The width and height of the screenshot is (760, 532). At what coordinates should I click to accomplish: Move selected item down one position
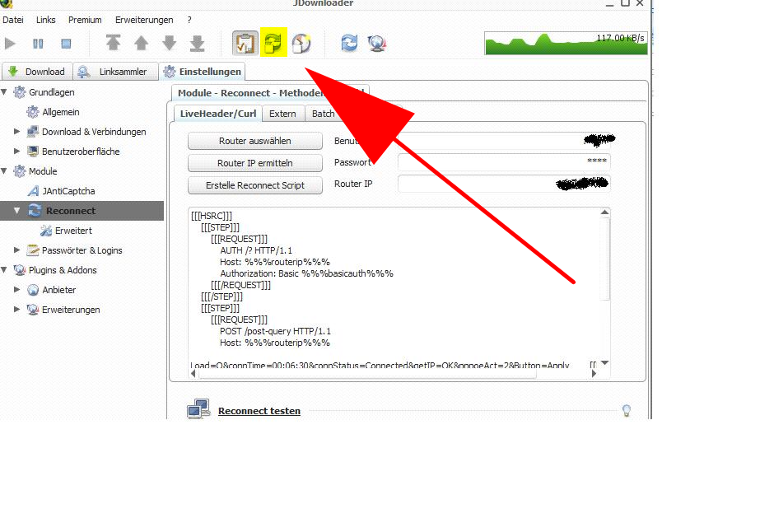[169, 43]
